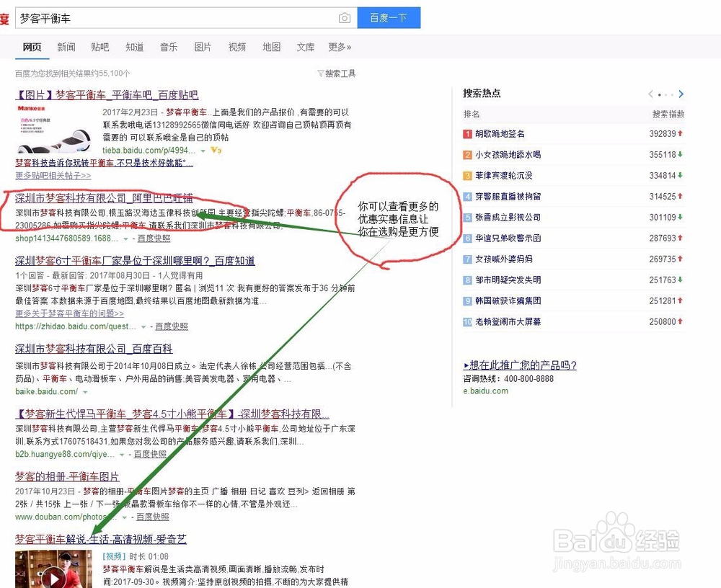The width and height of the screenshot is (721, 588).
Task: Select the 网页 tab
Action: (x=32, y=47)
